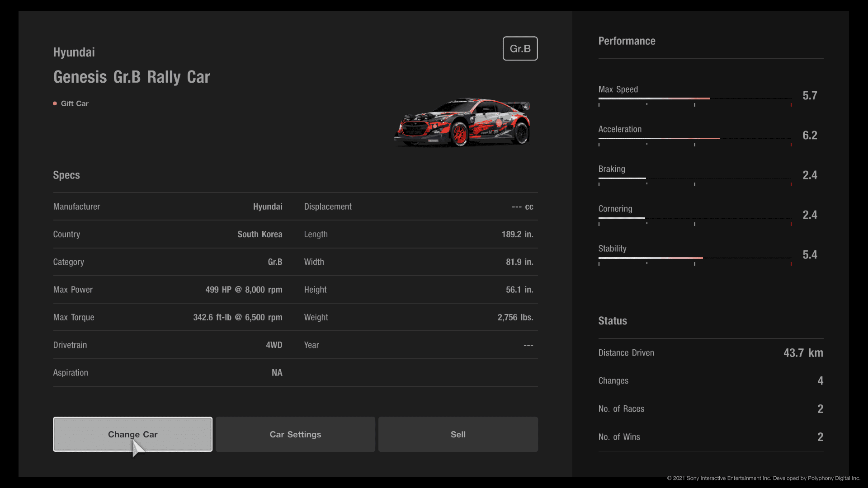Expand the Status section panel

point(613,320)
